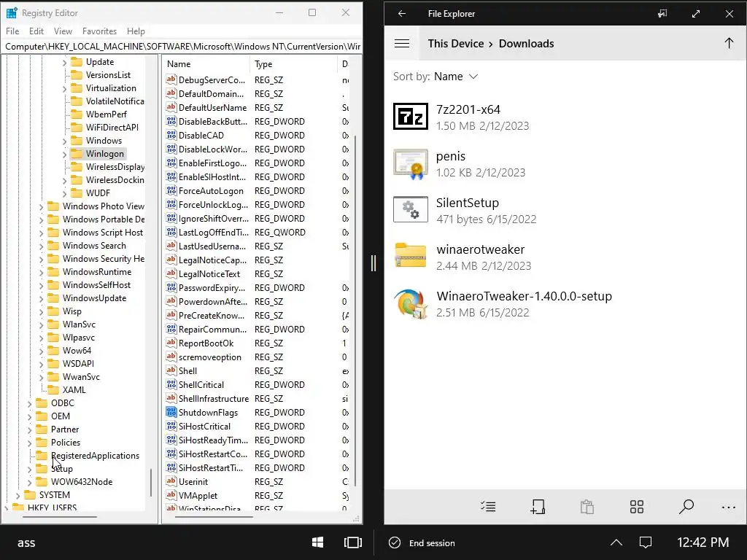Open the Favorites menu
The image size is (747, 560).
coord(99,31)
